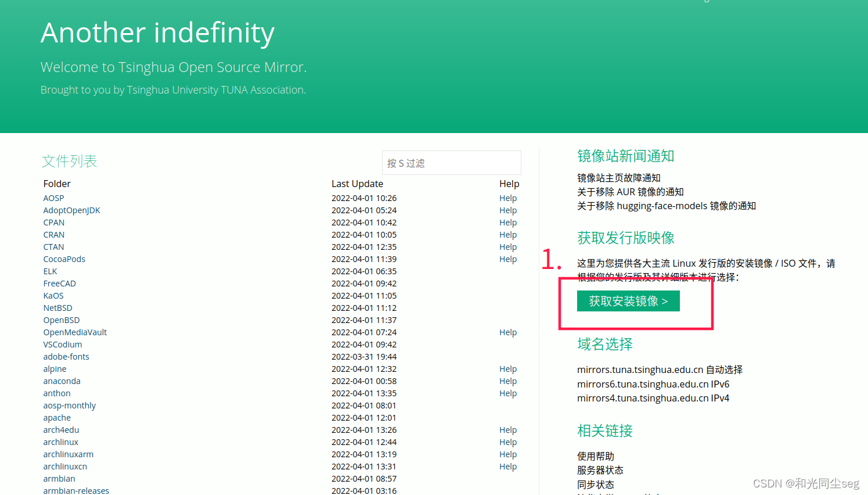
Task: Open the archlinux folder link
Action: [x=60, y=442]
